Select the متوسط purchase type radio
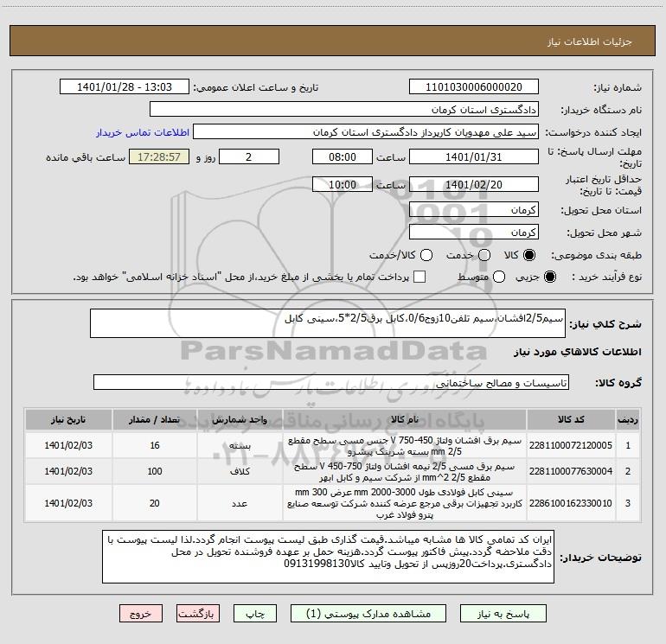 pos(499,277)
